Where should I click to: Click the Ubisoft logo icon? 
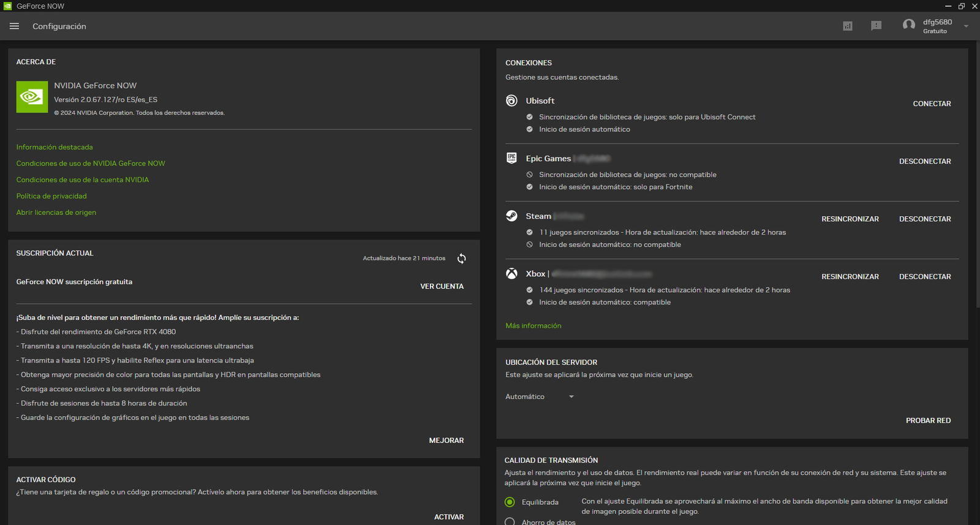[x=511, y=100]
